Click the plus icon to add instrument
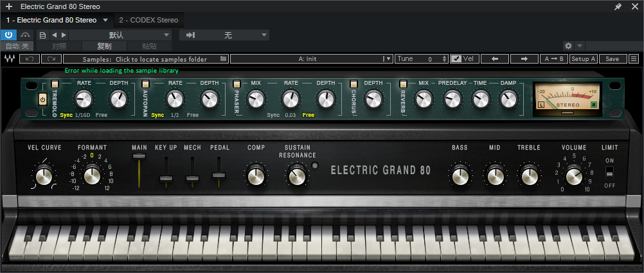 tap(9, 6)
